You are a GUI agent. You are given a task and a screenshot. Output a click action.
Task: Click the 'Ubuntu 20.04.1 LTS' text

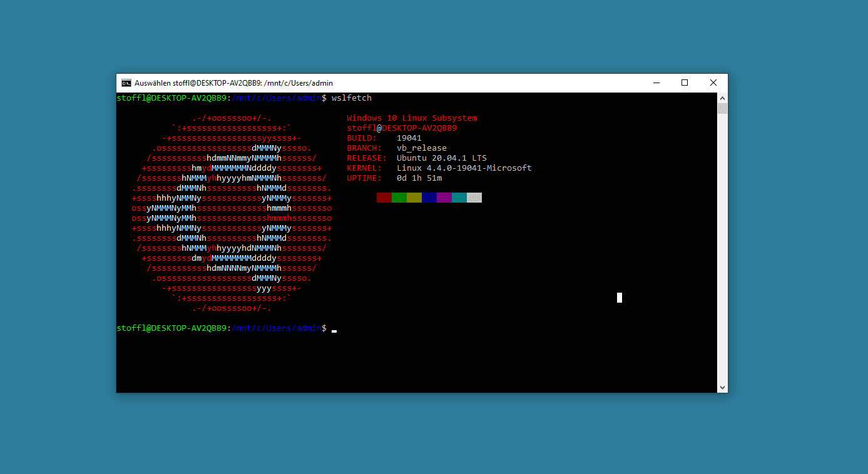pyautogui.click(x=442, y=158)
